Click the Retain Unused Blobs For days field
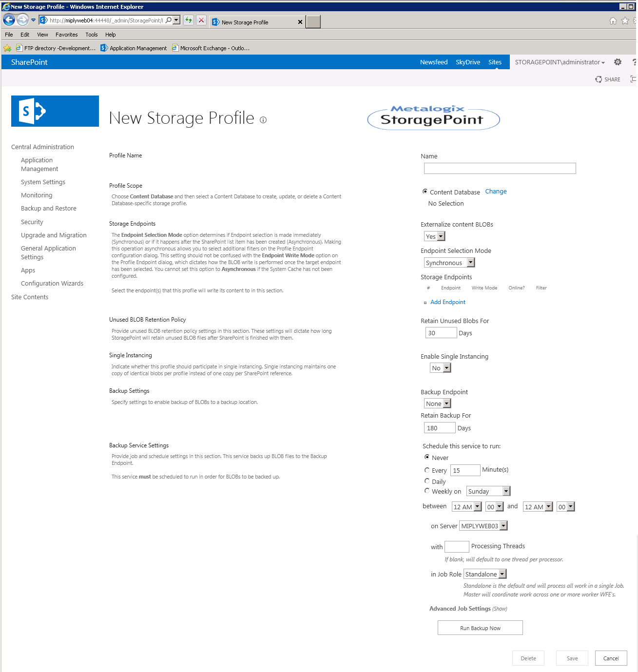Image resolution: width=638 pixels, height=672 pixels. pyautogui.click(x=441, y=333)
